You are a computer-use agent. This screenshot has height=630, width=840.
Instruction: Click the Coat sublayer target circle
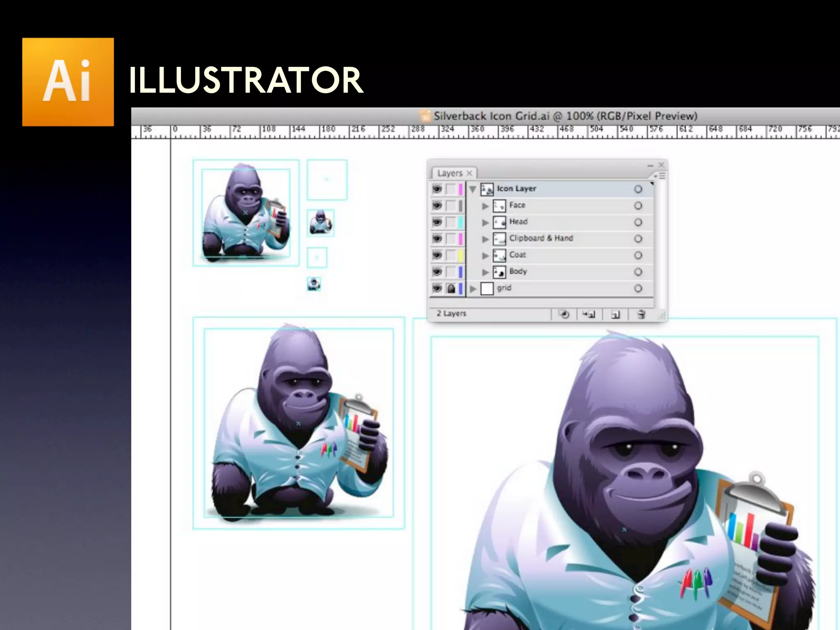coord(638,255)
